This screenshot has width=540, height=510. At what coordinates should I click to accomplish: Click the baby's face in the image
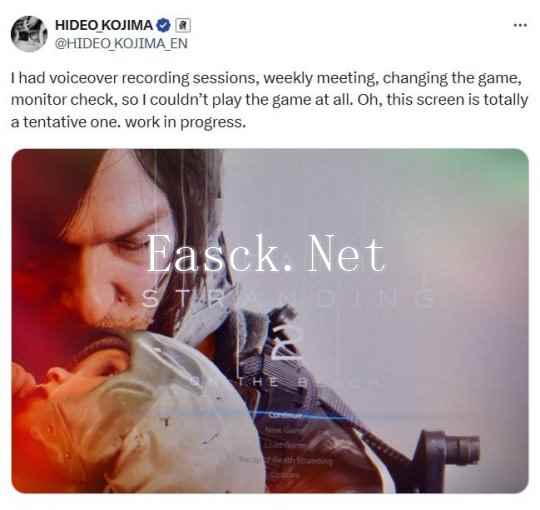[74, 372]
